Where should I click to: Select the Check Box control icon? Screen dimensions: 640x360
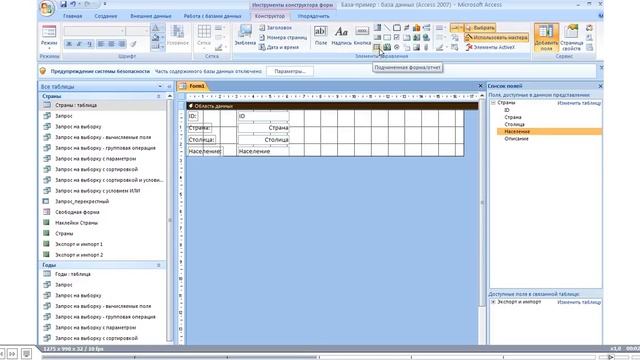click(x=397, y=38)
